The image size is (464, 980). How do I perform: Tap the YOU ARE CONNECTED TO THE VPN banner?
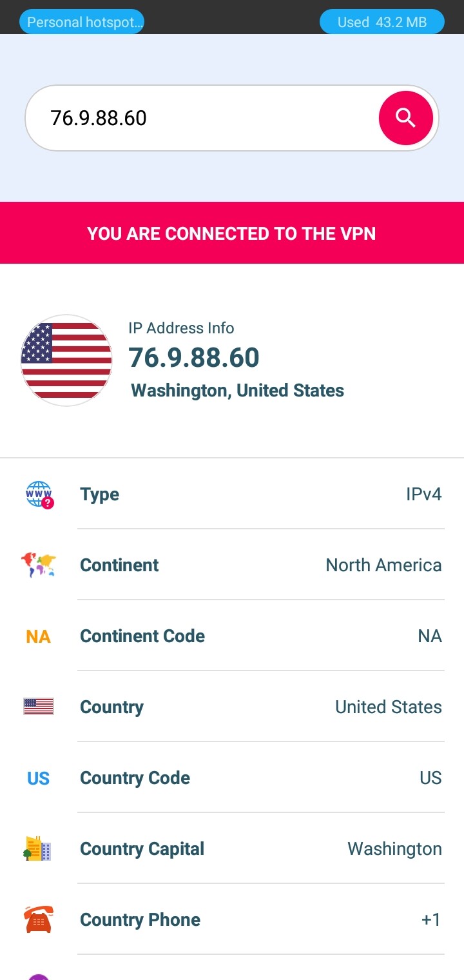[232, 233]
